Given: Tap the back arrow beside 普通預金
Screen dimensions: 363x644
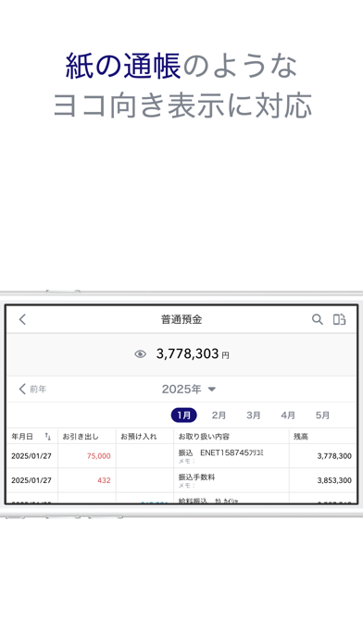Looking at the screenshot, I should [x=22, y=319].
